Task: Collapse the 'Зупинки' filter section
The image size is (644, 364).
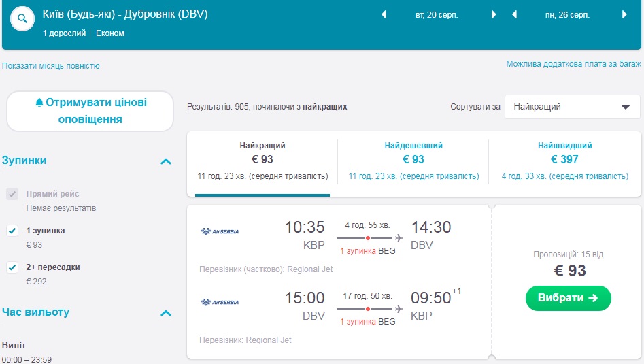Action: 165,161
